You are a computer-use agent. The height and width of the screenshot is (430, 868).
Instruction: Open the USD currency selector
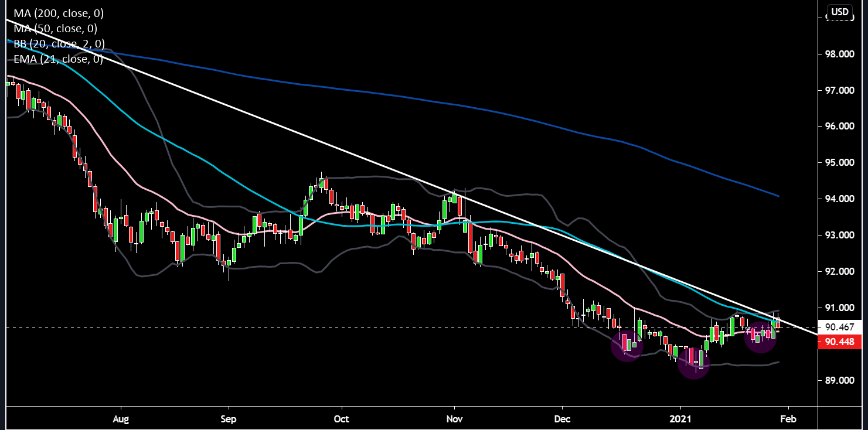[x=839, y=11]
